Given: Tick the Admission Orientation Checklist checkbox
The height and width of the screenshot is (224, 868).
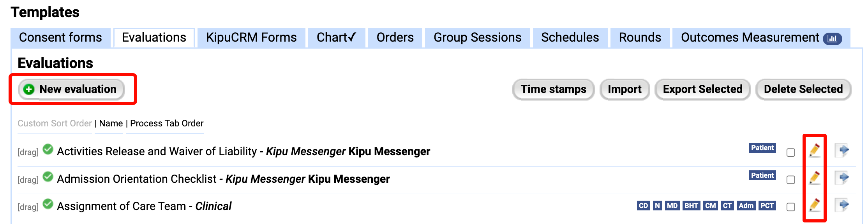Looking at the screenshot, I should (x=790, y=180).
